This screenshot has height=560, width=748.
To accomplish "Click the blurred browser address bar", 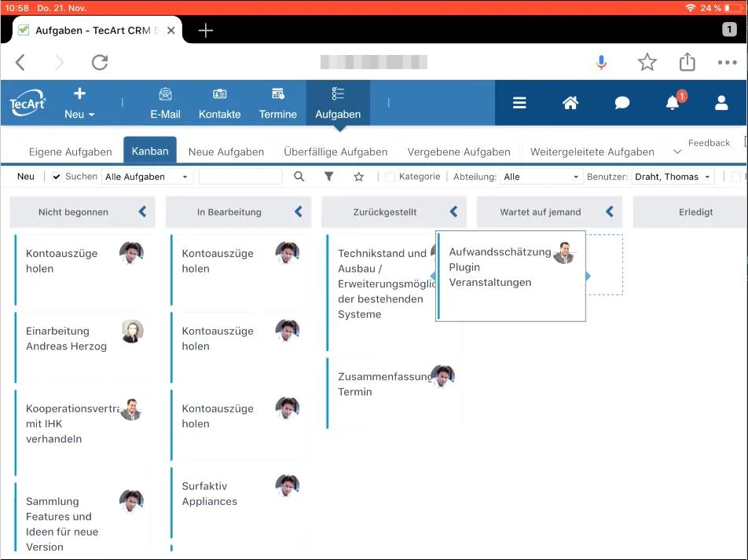I will coord(373,62).
